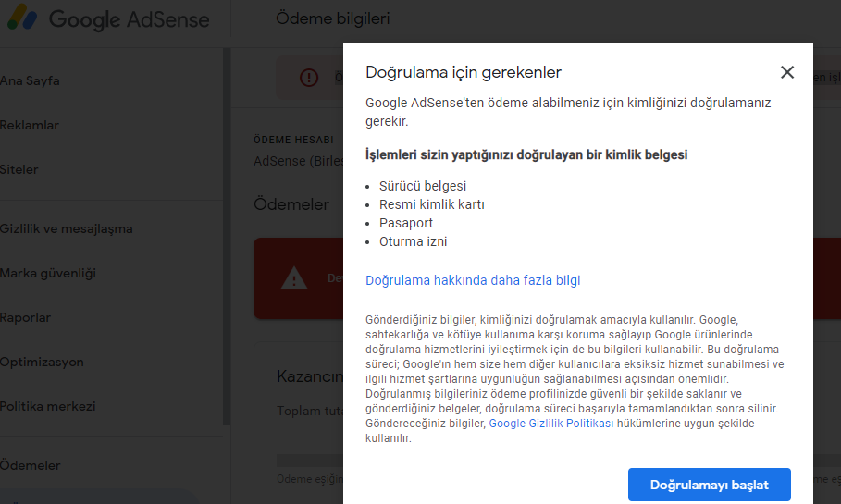Open Raporlar in the sidebar
841x504 pixels.
(25, 317)
